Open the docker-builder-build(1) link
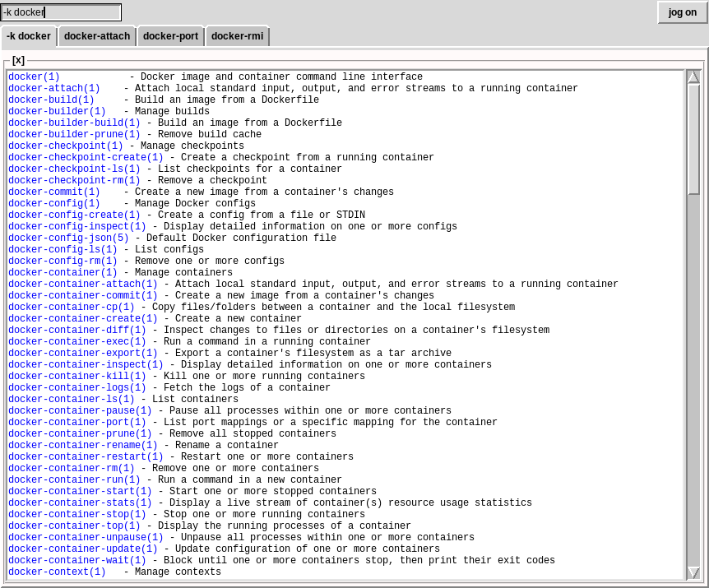Viewport: 709px width, 588px height. coord(74,123)
